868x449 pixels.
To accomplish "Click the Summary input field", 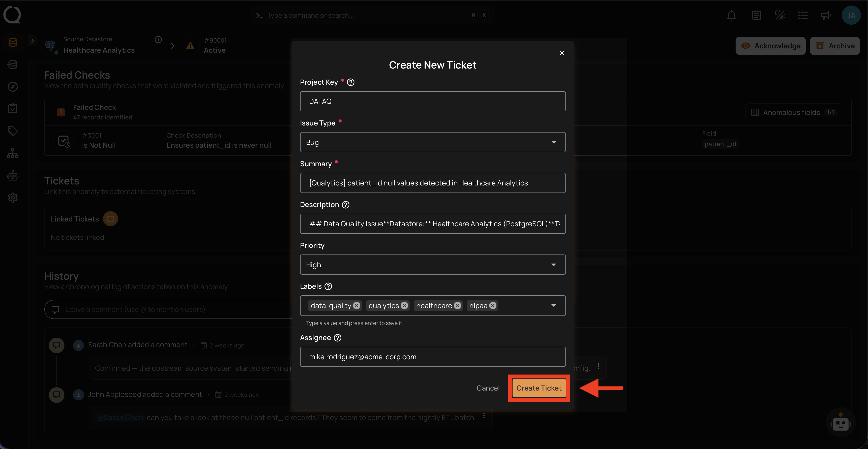I will (x=433, y=183).
